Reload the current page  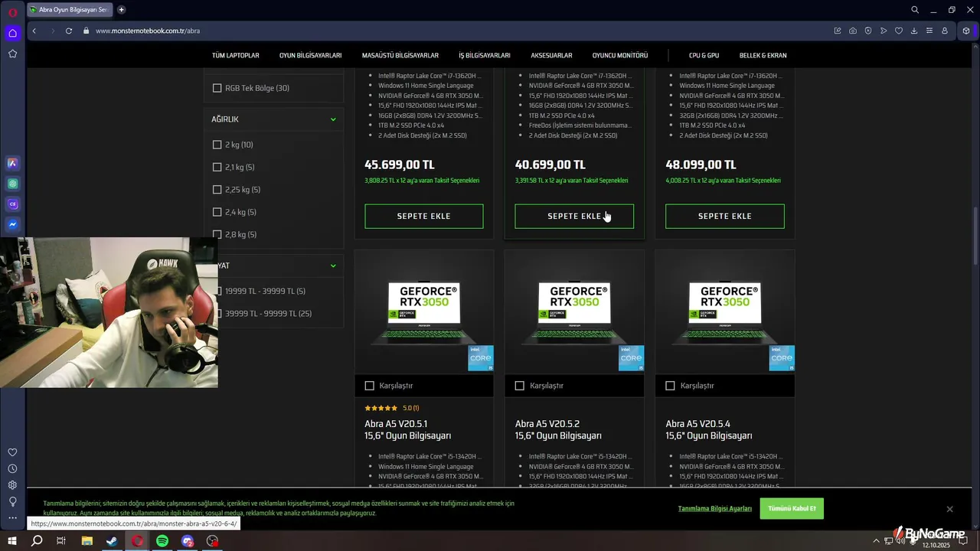[x=69, y=31]
